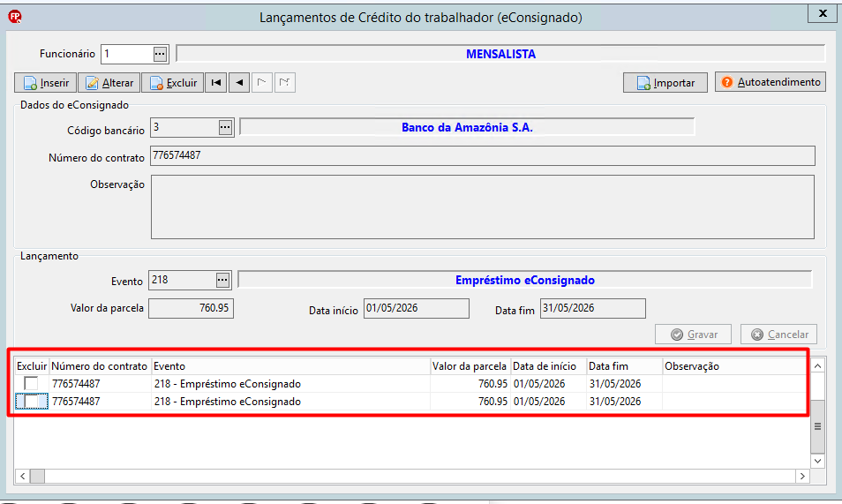Close the eConsignado window
Viewport: 842px width, 504px height.
822,13
